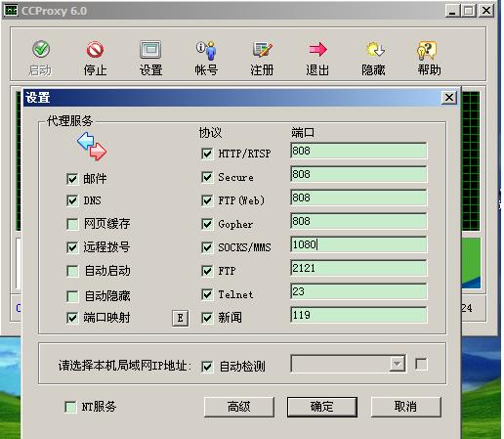Close the 设置 dialog with the X button
This screenshot has width=504, height=439.
449,98
